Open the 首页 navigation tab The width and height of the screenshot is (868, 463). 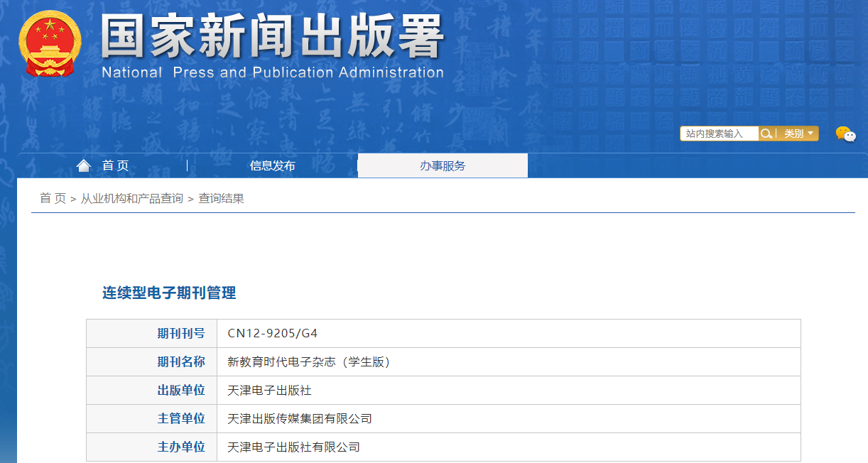pos(115,165)
